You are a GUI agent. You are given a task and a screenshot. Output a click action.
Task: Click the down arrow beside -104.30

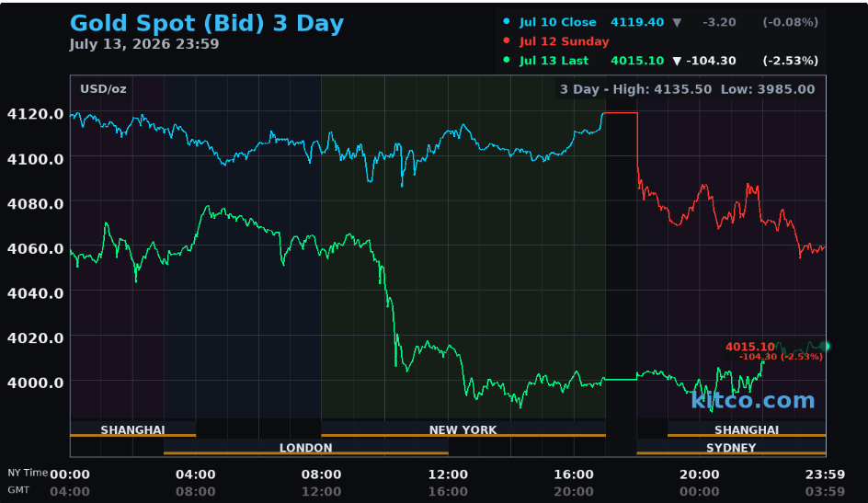pyautogui.click(x=677, y=61)
